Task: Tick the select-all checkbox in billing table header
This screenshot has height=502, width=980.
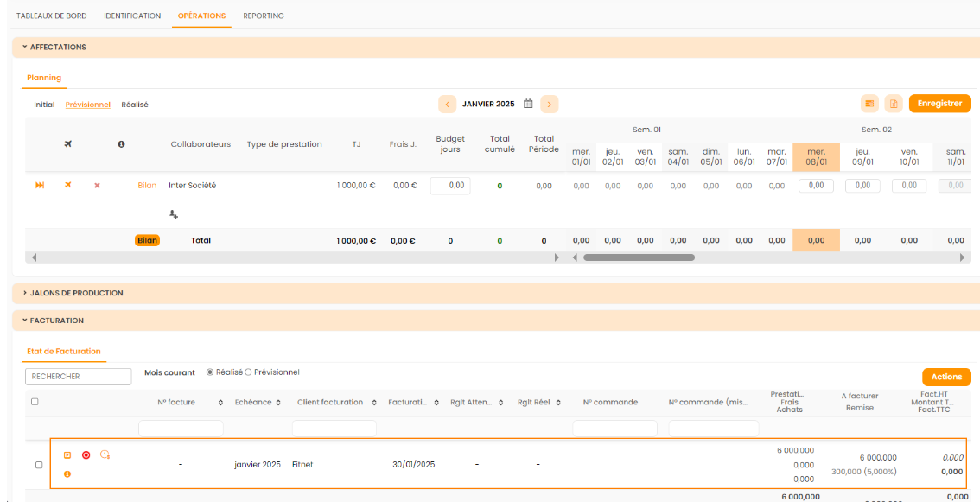Action: pyautogui.click(x=35, y=402)
